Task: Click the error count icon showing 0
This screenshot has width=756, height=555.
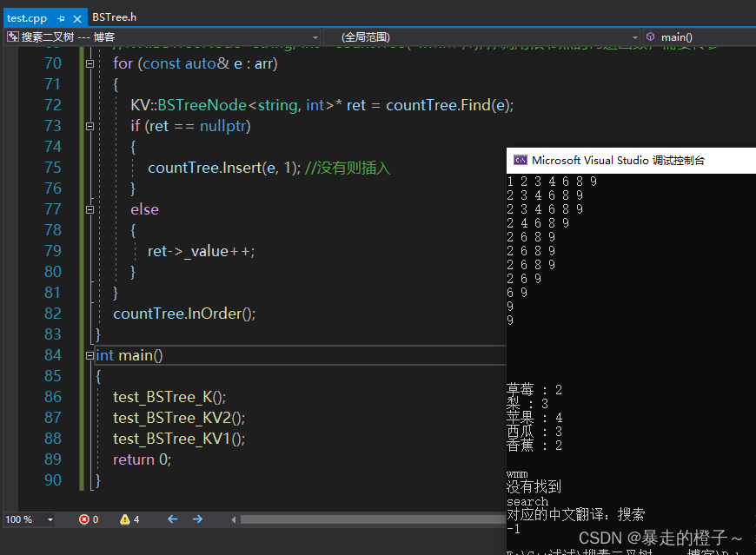Action: [84, 519]
